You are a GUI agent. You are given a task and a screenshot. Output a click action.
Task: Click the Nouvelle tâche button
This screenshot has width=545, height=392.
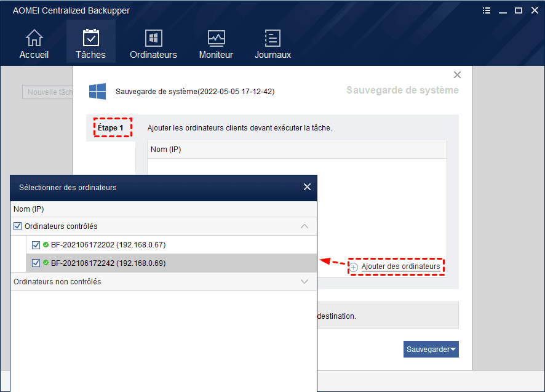click(47, 92)
